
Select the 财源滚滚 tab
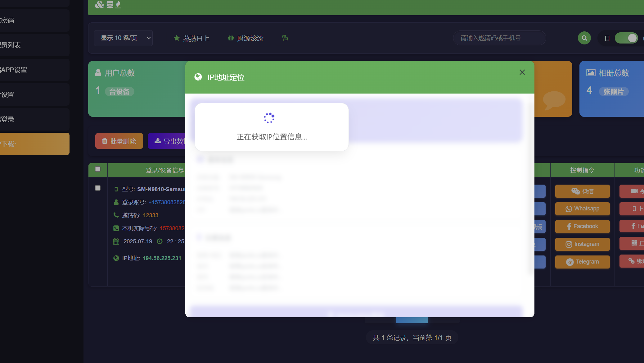pos(246,38)
